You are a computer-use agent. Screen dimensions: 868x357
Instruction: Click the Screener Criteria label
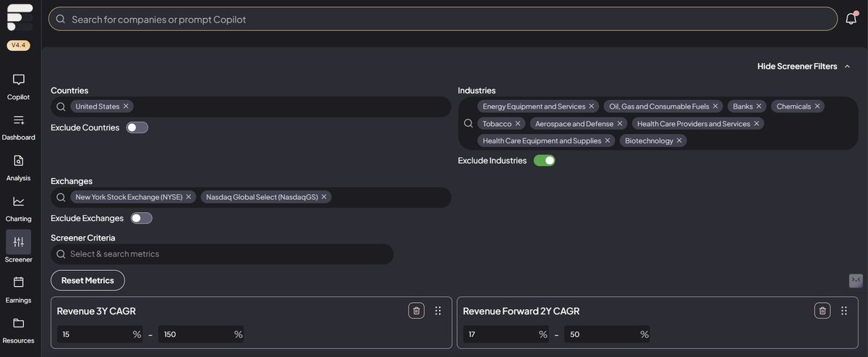click(83, 238)
